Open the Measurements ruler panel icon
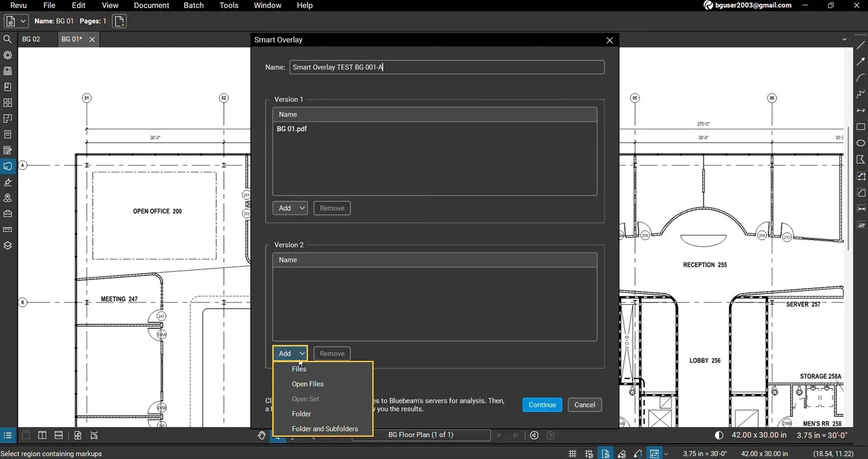Screen dimensions: 868x459 pos(8,229)
